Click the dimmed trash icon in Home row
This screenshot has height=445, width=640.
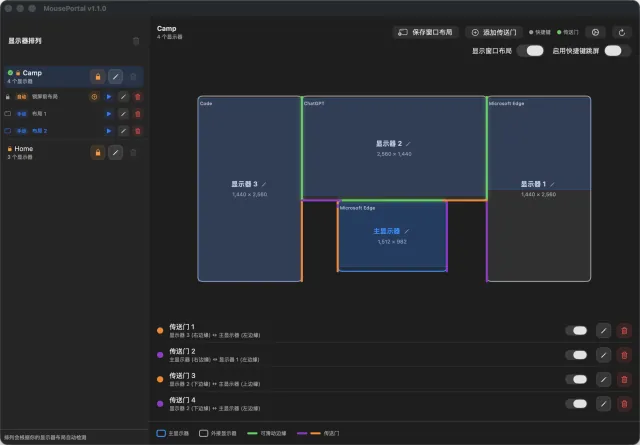click(x=133, y=153)
